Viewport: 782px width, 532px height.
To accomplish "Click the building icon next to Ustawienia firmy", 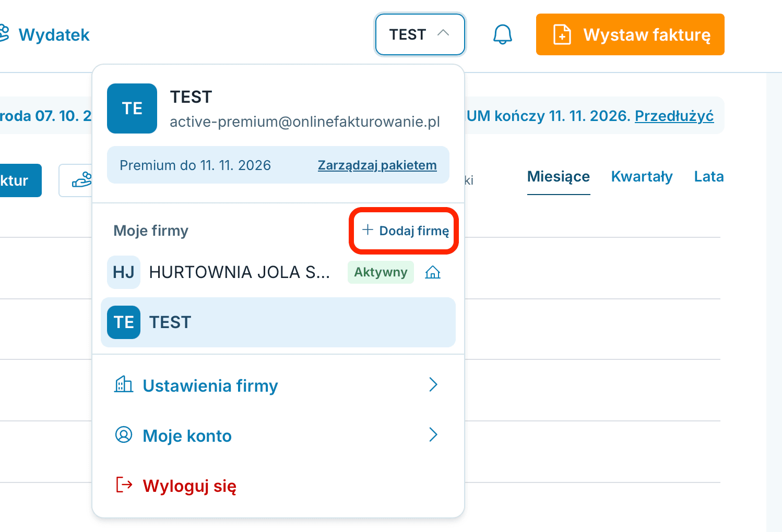I will point(124,384).
